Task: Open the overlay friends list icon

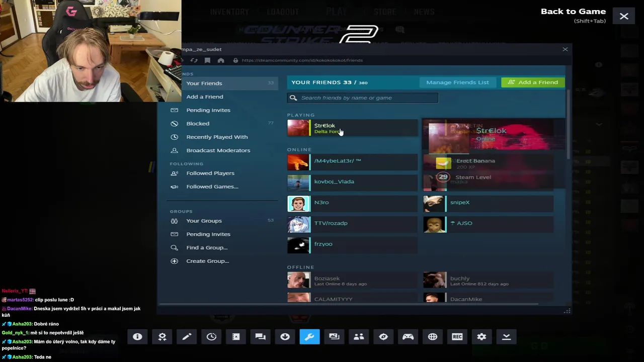Action: coord(359,337)
